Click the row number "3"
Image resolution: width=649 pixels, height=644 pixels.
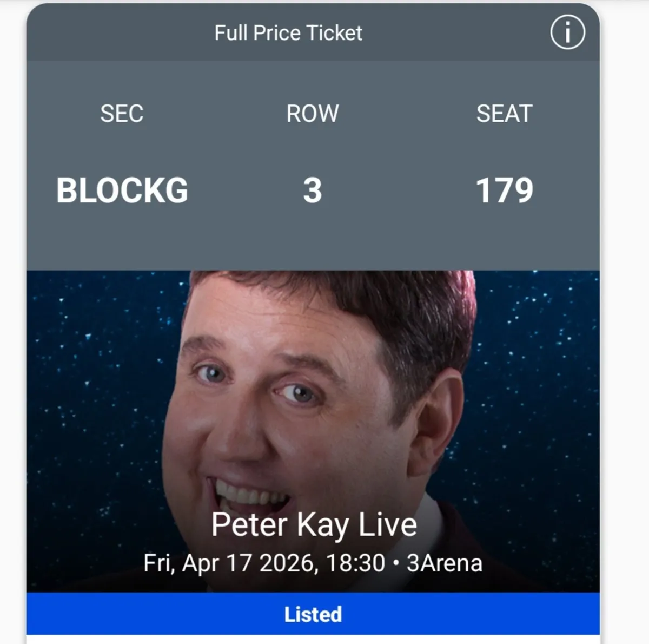coord(313,189)
